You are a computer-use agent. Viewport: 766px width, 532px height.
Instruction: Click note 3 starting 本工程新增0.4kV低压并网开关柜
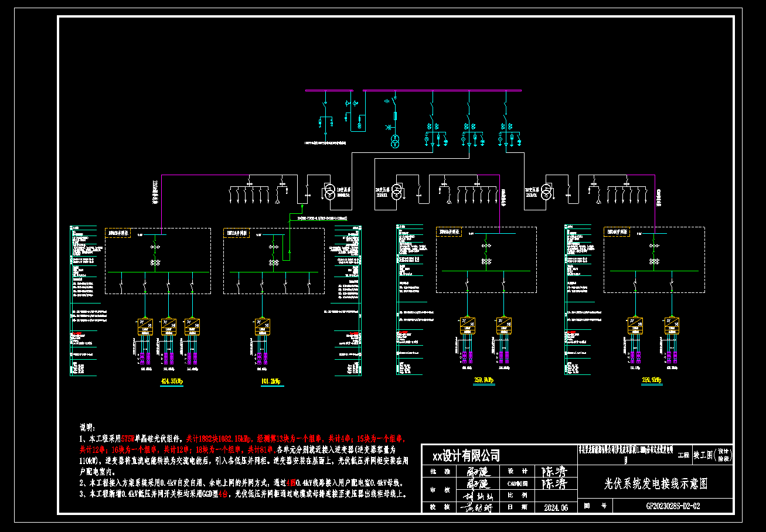[243, 495]
